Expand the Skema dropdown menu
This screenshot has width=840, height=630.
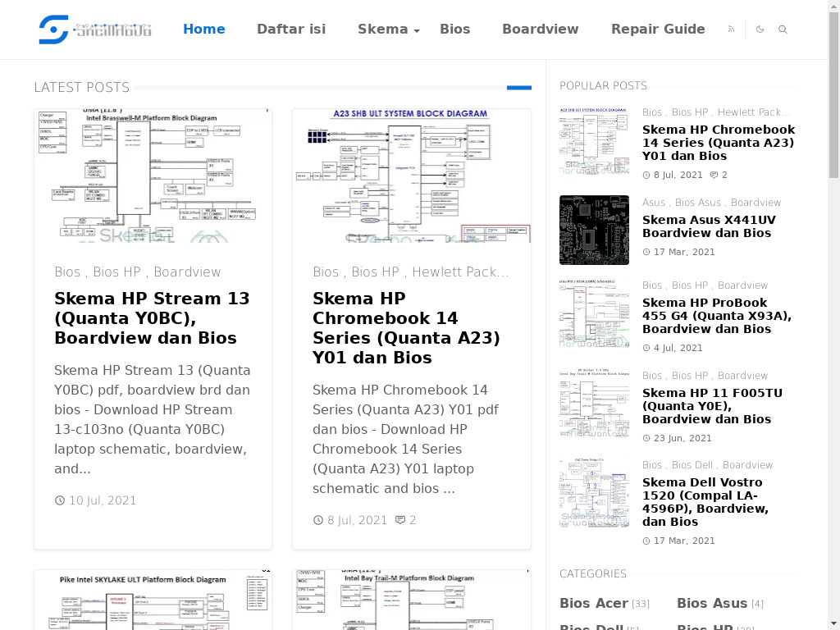(x=388, y=29)
